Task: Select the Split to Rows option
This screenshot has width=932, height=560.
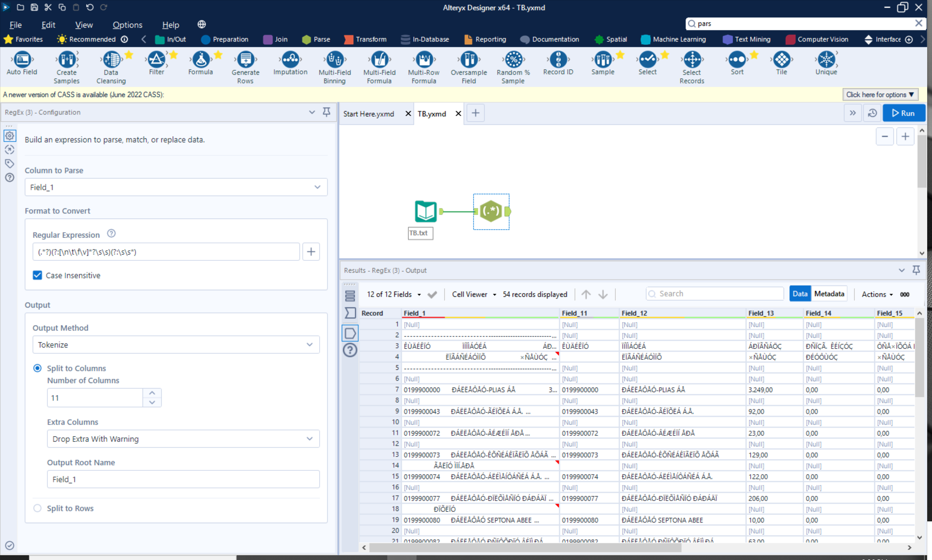Action: (37, 508)
